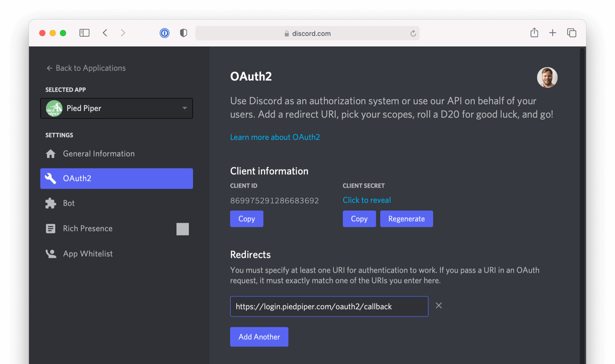The image size is (615, 364).
Task: Click the CLIENT SECRET label
Action: [x=364, y=186]
